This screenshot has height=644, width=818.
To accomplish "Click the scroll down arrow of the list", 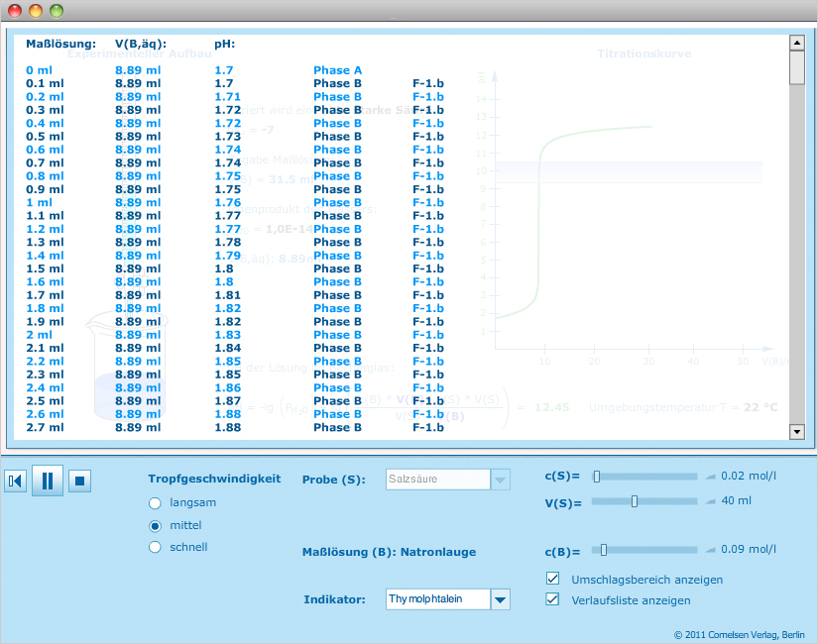I will [x=796, y=431].
